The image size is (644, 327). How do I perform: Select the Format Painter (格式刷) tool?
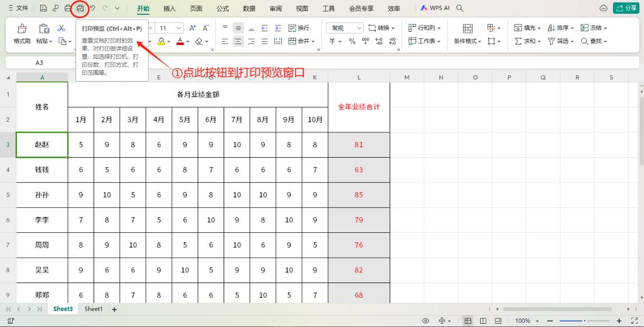pos(22,34)
